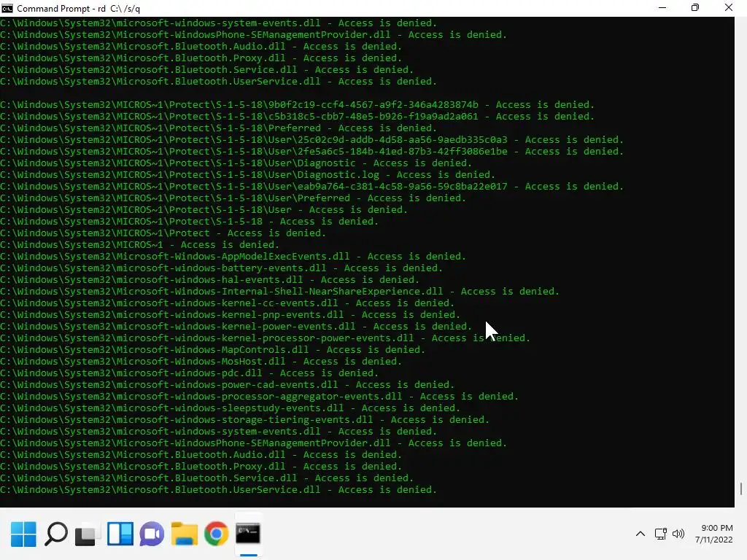Image resolution: width=747 pixels, height=560 pixels.
Task: Click line with 9b0f2c19-ccf4-4567 GUID
Action: pos(298,105)
